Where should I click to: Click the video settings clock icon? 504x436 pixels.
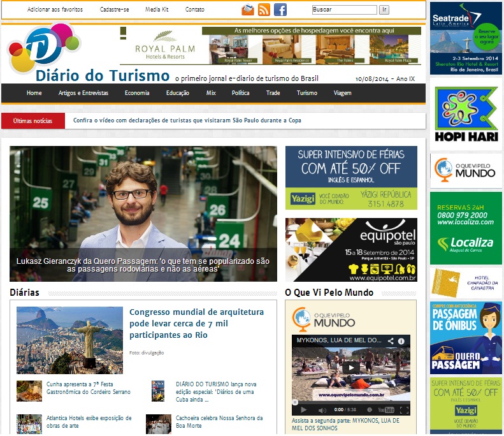(x=370, y=410)
